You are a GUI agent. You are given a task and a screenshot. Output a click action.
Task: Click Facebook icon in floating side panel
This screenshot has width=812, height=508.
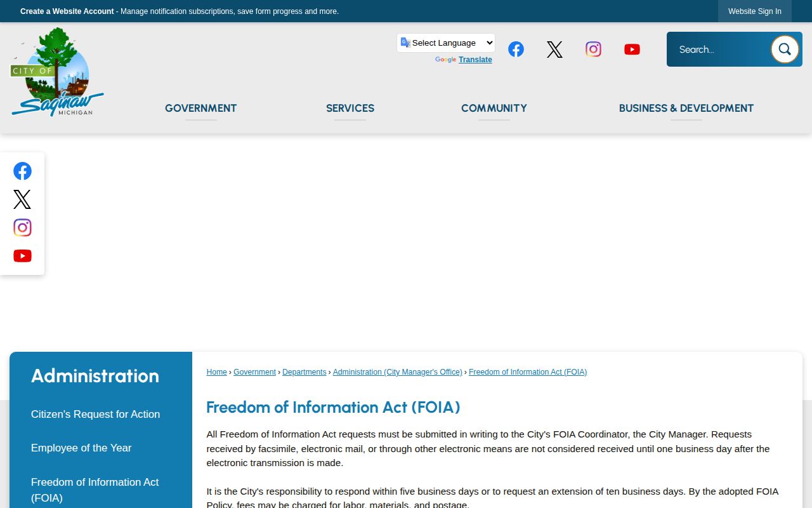point(22,171)
